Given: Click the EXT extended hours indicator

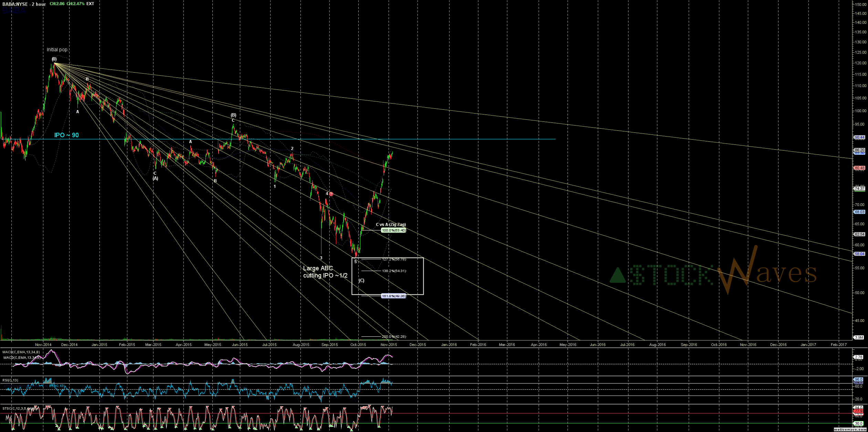Looking at the screenshot, I should [x=90, y=4].
